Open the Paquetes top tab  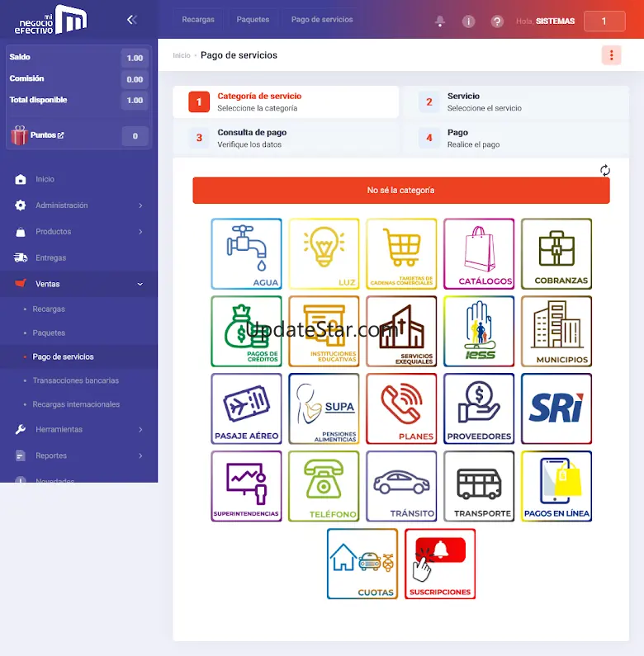(253, 20)
